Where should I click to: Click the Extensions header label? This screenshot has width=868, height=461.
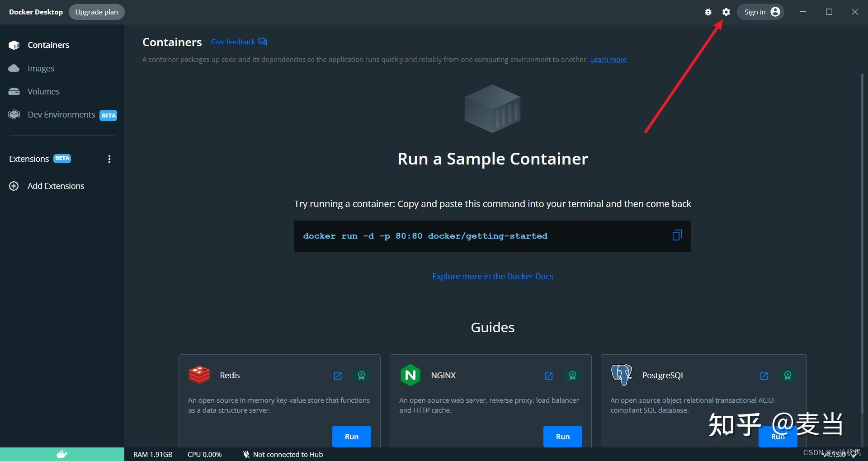(x=29, y=159)
